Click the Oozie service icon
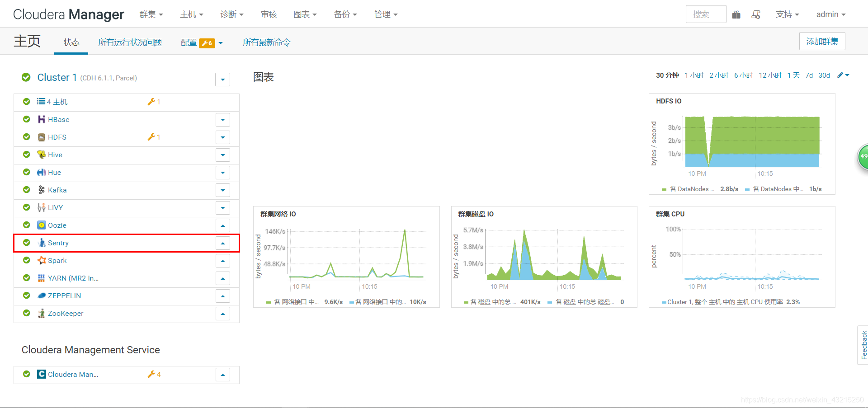The width and height of the screenshot is (868, 408). (42, 225)
